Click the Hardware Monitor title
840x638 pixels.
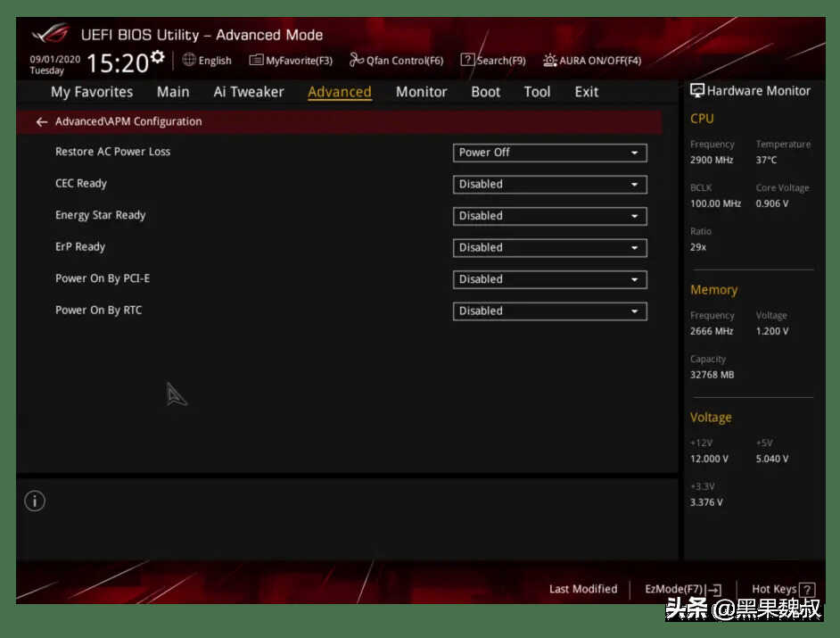coord(759,91)
